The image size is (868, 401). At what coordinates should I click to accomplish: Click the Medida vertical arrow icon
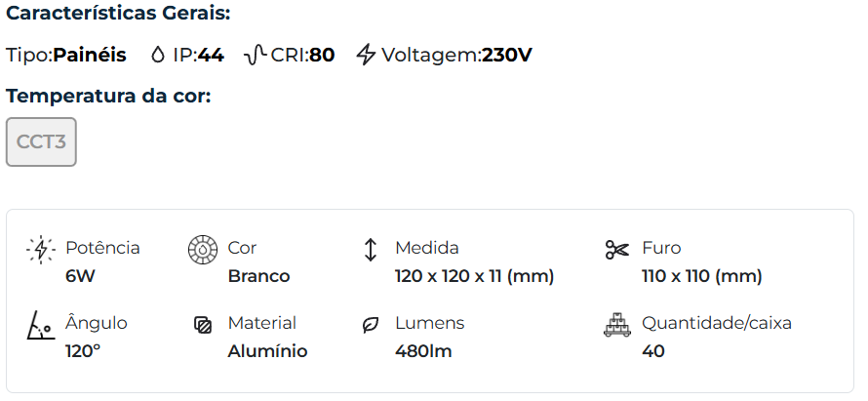[x=370, y=250]
